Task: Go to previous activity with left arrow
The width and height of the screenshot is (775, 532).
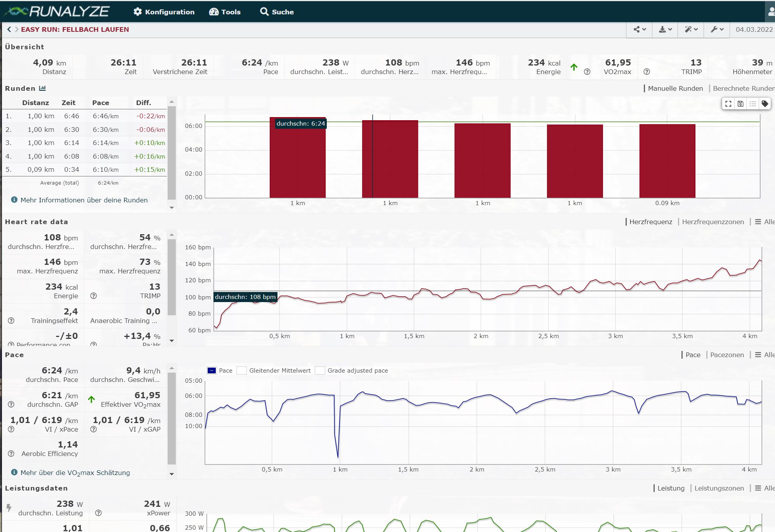Action: pos(9,29)
